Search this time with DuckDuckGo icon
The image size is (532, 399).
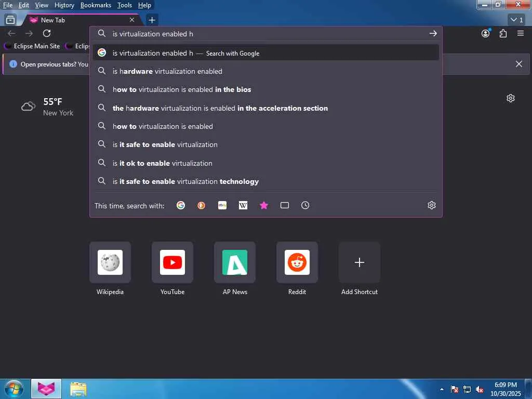(202, 205)
